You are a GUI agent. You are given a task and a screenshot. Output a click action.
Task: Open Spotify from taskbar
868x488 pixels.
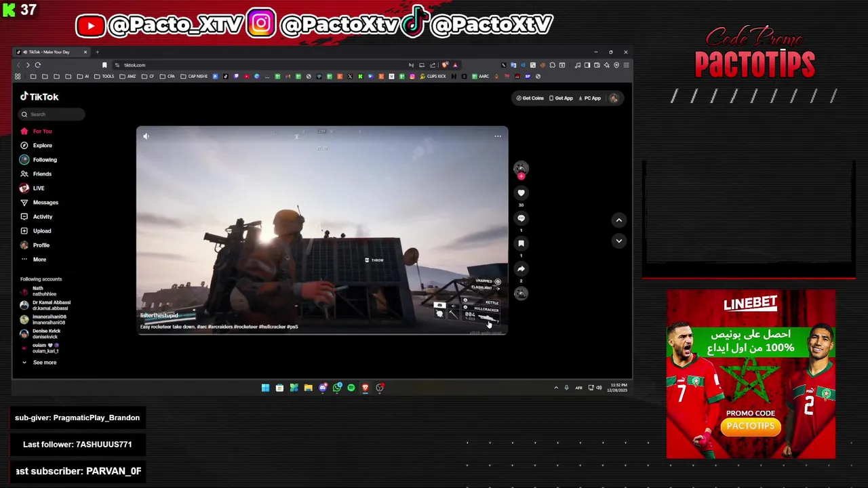pos(351,388)
